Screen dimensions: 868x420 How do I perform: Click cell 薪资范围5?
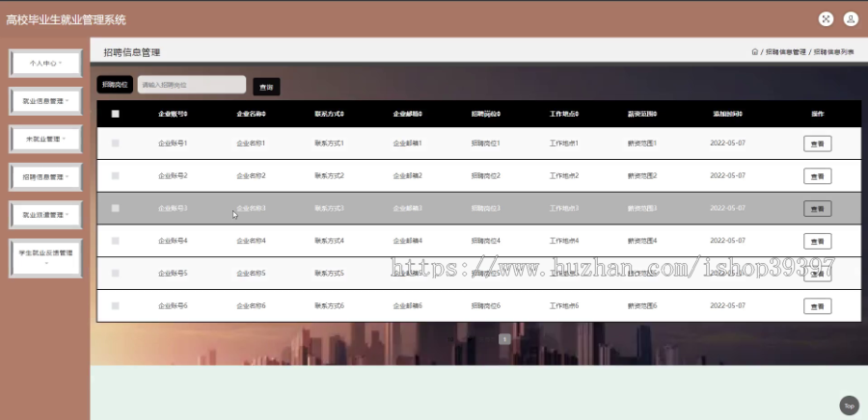[x=642, y=273]
